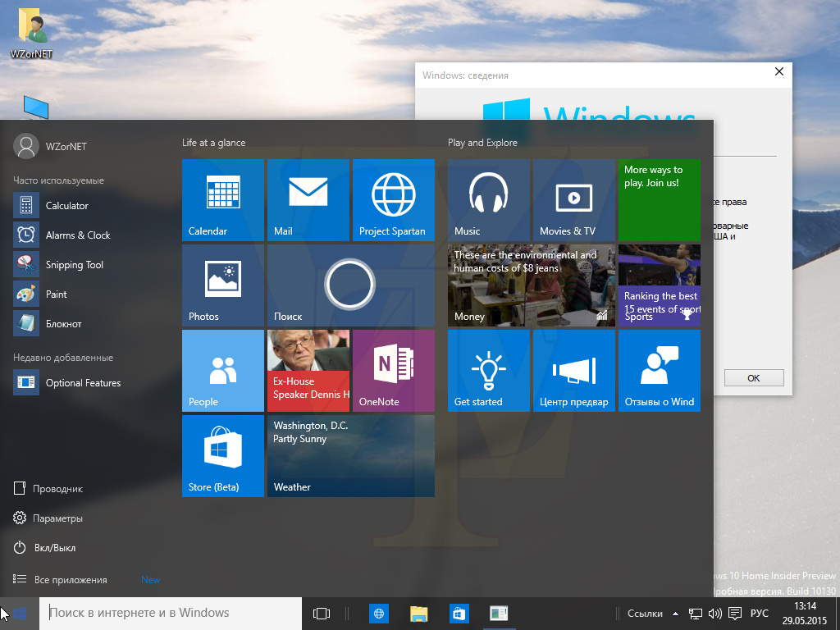The image size is (840, 630).
Task: Open Вкл/Выкл power menu
Action: point(44,547)
